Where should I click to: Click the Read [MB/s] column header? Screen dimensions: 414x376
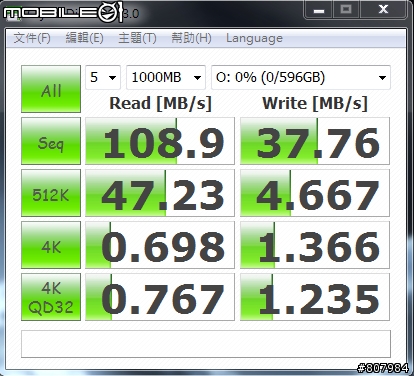[x=160, y=103]
